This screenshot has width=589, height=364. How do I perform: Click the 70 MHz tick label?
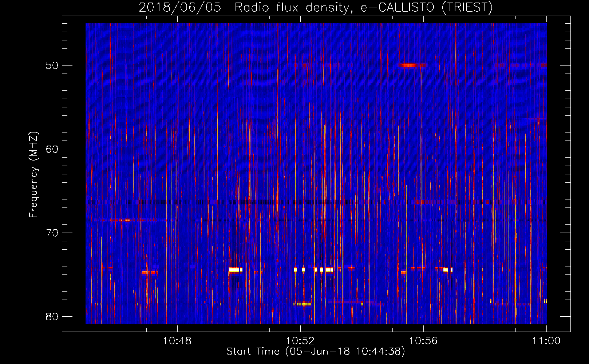pos(52,233)
